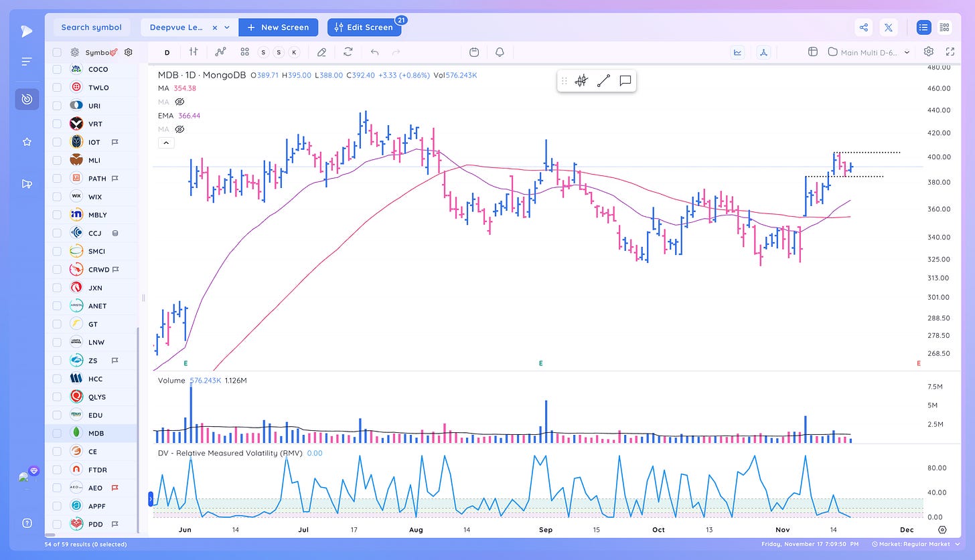
Task: Click the auto-scale target icon at chart corner
Action: pyautogui.click(x=942, y=529)
